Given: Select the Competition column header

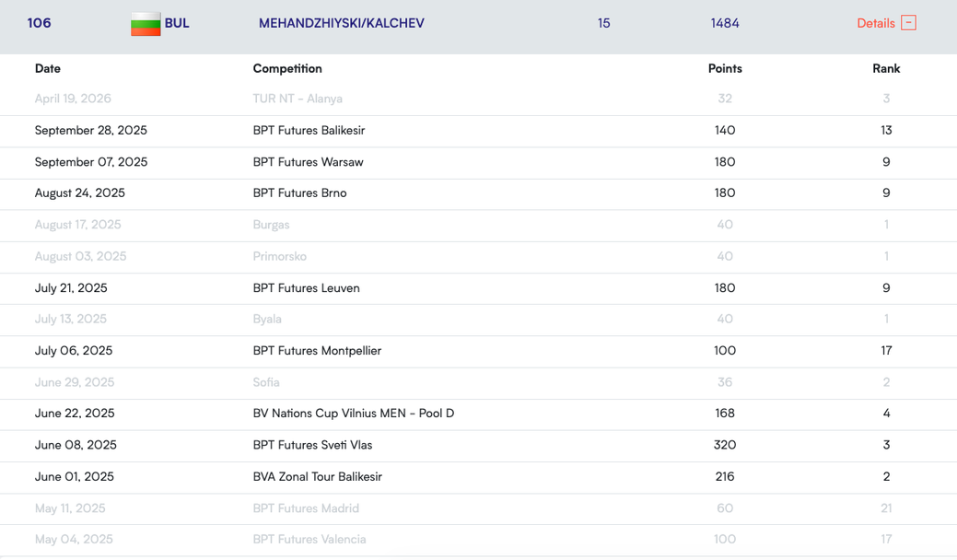Looking at the screenshot, I should 287,68.
